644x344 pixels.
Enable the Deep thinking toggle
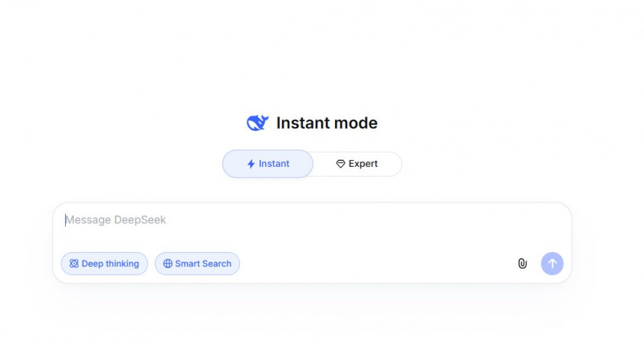(105, 264)
